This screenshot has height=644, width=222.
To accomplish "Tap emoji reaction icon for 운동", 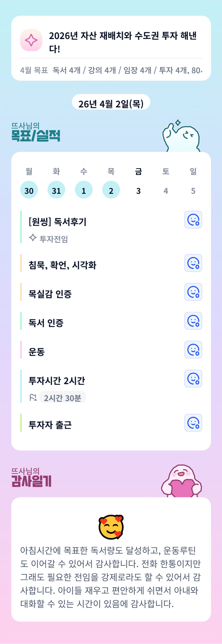I will [x=193, y=350].
